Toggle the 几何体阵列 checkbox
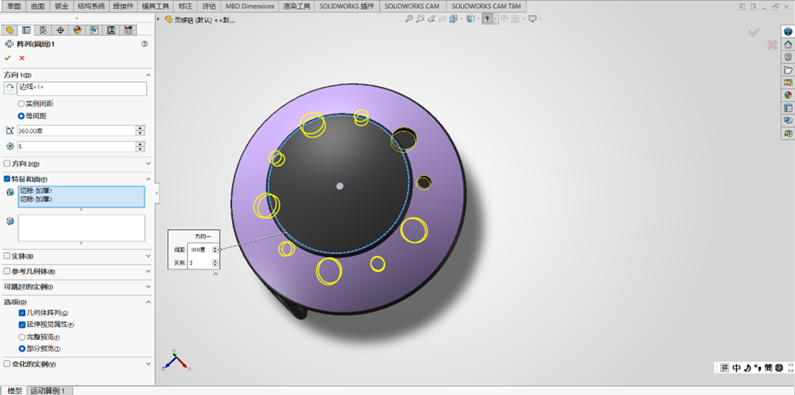795x395 pixels. (22, 313)
